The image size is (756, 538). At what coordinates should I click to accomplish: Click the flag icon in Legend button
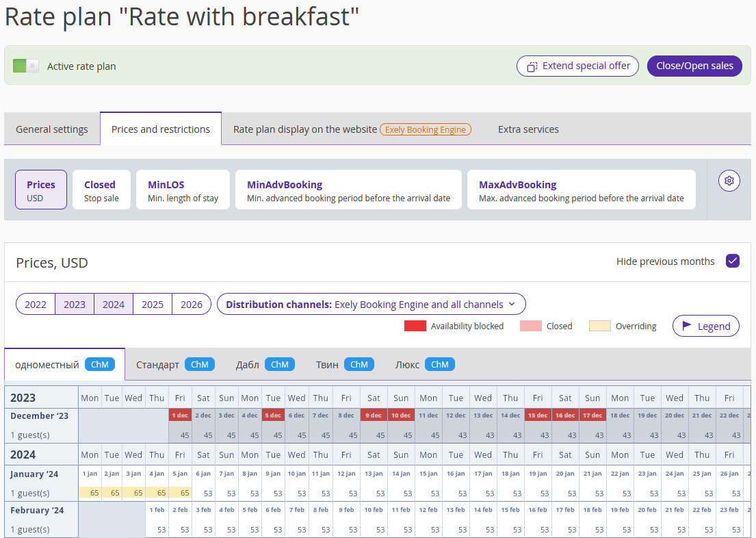[x=687, y=326]
